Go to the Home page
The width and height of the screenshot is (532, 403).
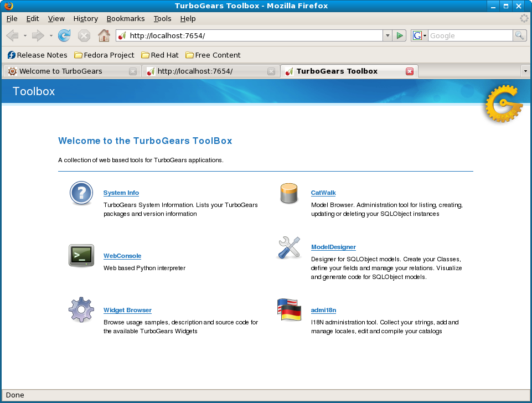[104, 35]
